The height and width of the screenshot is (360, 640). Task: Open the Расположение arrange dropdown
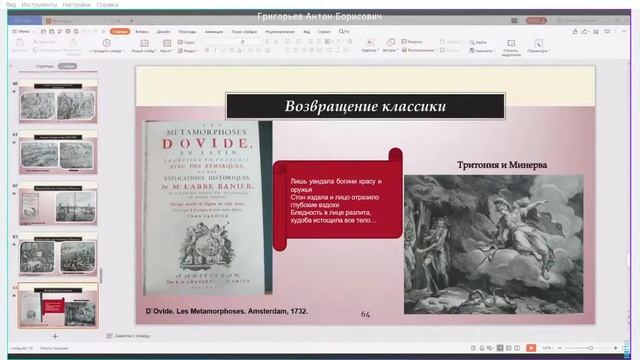[x=418, y=50]
